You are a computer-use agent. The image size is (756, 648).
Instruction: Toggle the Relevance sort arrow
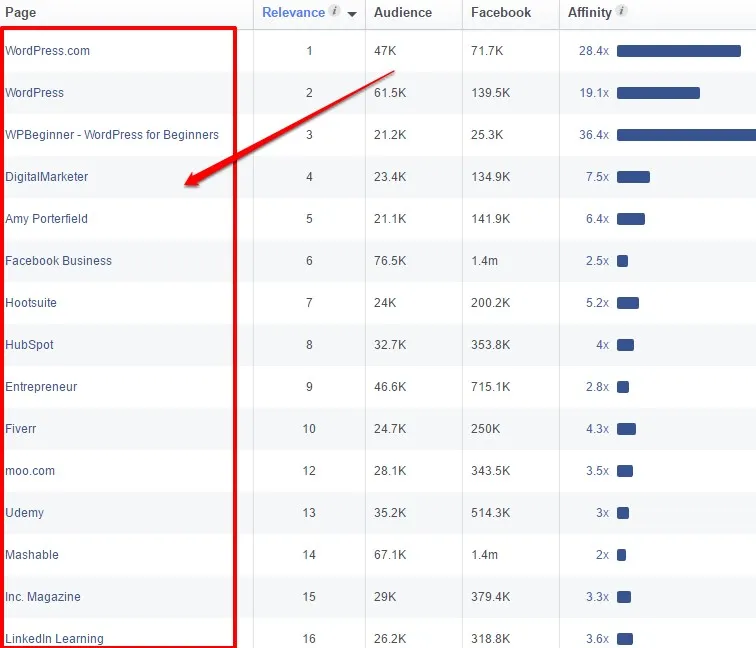pyautogui.click(x=352, y=14)
